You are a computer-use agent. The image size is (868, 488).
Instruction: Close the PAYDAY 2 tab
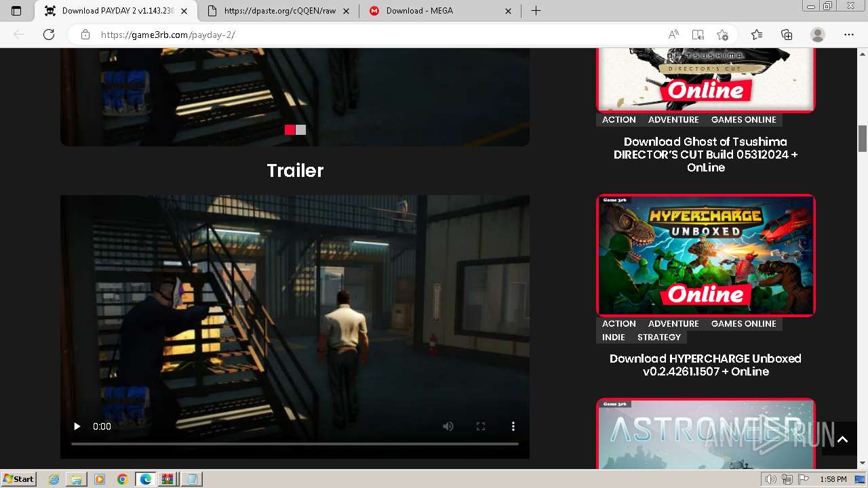(x=184, y=11)
